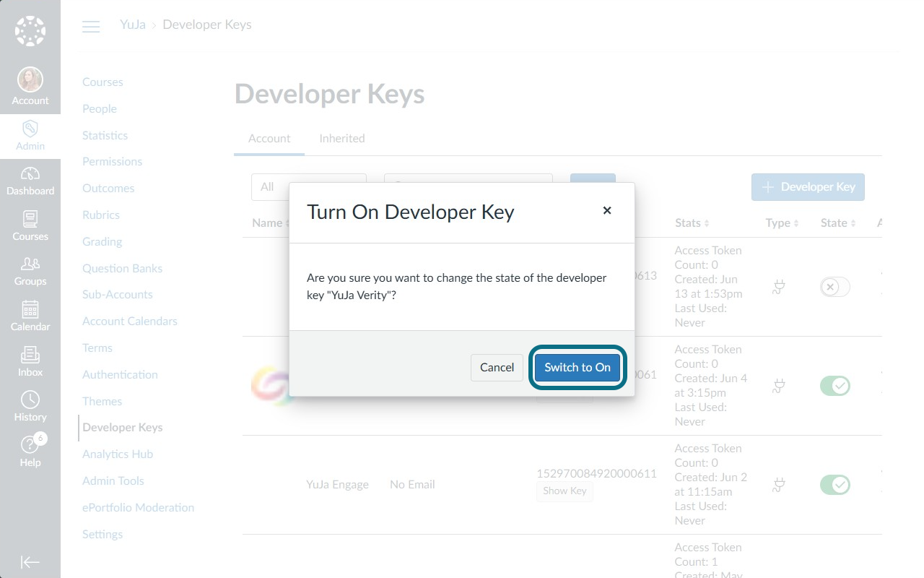Image resolution: width=924 pixels, height=578 pixels.
Task: Collapse the global navigation arrow
Action: 30,562
